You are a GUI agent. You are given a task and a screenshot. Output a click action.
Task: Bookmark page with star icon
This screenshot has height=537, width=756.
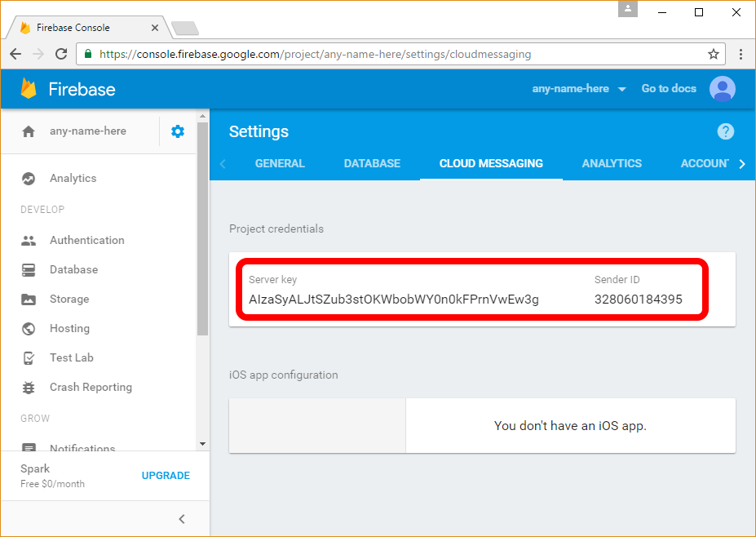click(713, 54)
